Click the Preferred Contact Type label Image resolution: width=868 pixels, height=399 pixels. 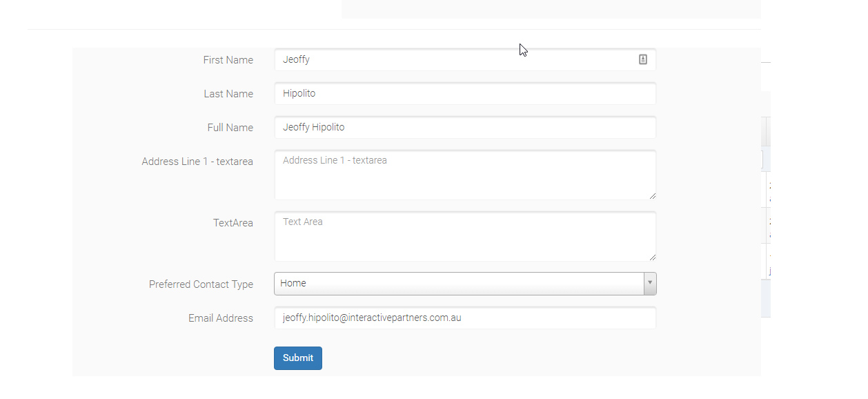pos(201,284)
